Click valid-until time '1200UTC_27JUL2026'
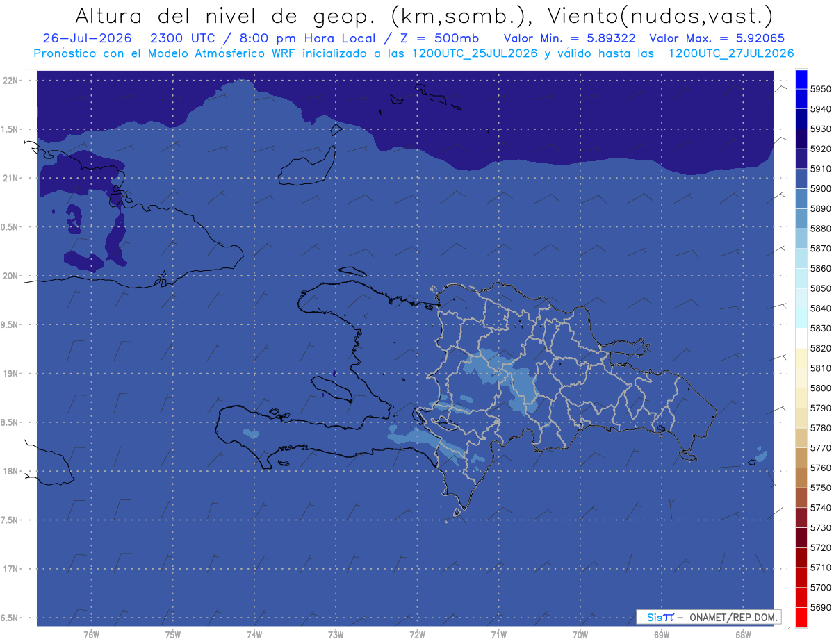This screenshot has width=834, height=644. pyautogui.click(x=731, y=53)
